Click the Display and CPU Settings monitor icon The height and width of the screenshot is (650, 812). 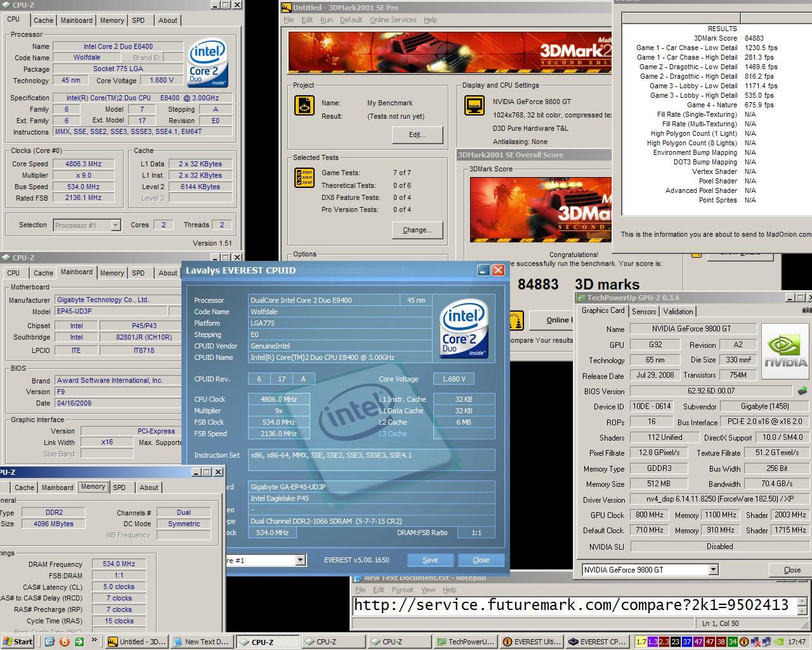[x=475, y=105]
